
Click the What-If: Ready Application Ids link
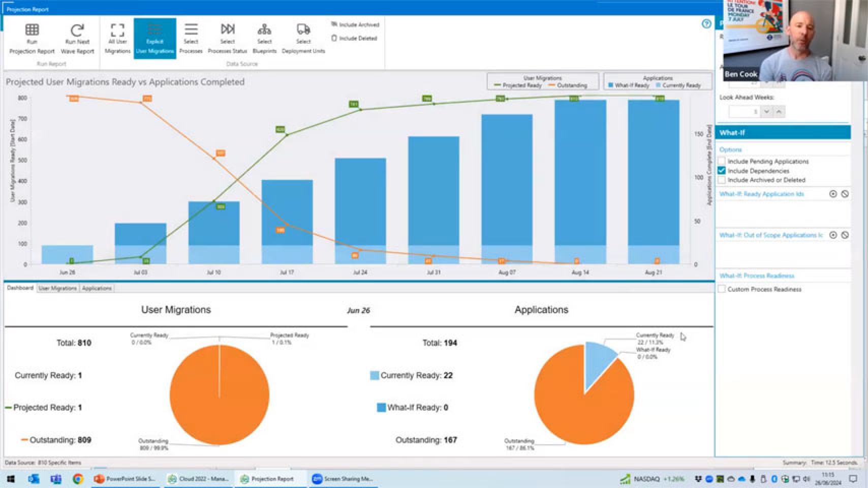pos(761,194)
